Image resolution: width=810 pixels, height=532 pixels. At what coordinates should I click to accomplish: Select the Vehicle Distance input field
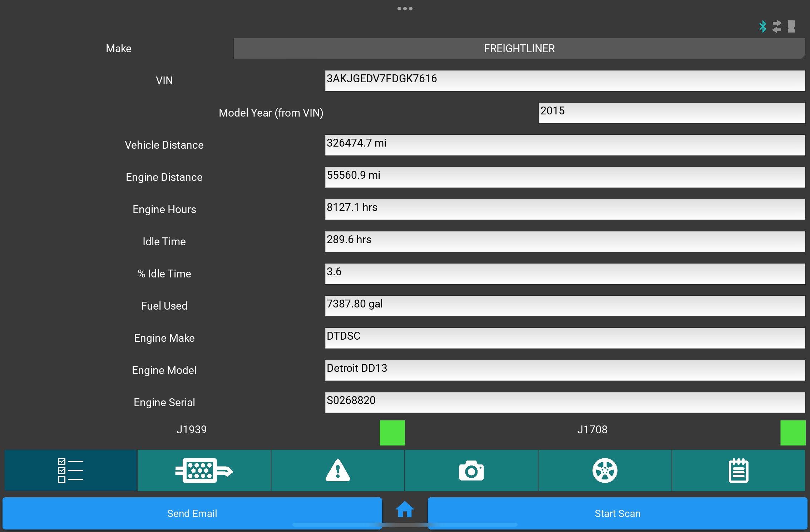click(565, 145)
